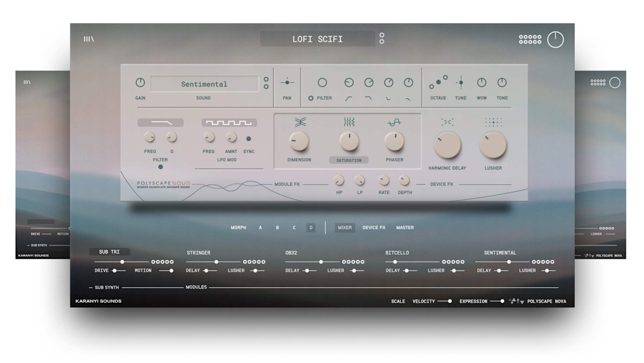Click the preset arrows beside LOFI SCIFI
The image size is (644, 363).
tap(382, 39)
